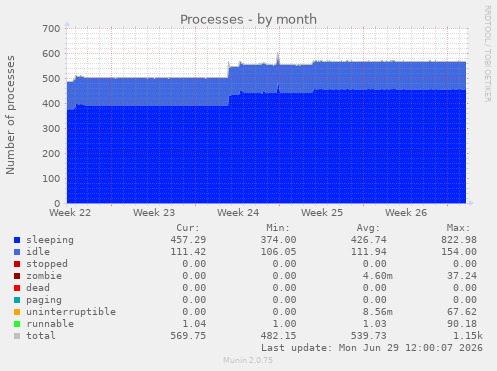This screenshot has width=497, height=371.
Task: Click uninterruptible maximum value 67.62
Action: click(x=462, y=312)
